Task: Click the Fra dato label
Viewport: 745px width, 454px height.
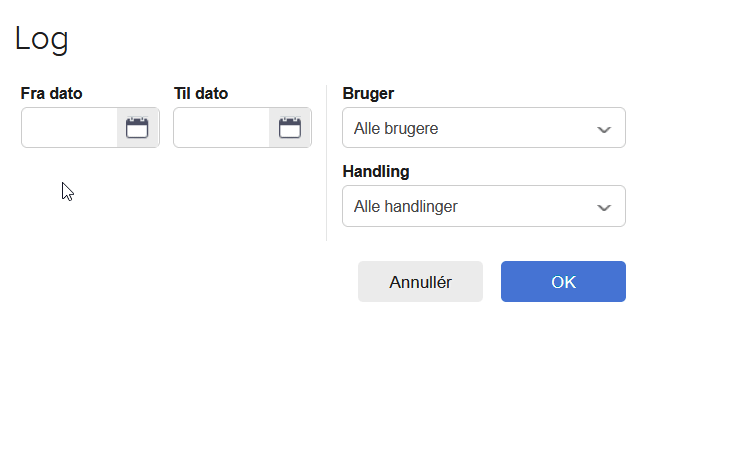Action: [x=51, y=94]
